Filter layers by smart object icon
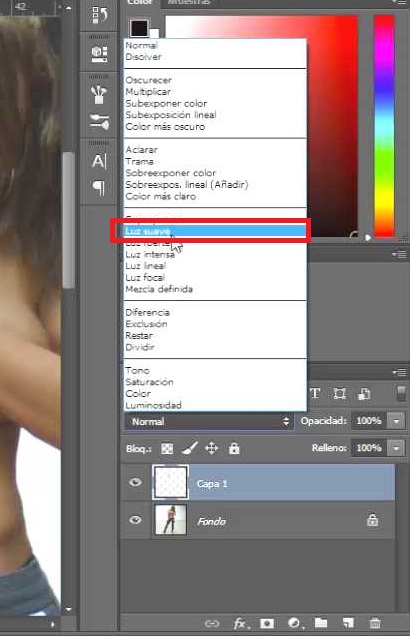 [364, 393]
